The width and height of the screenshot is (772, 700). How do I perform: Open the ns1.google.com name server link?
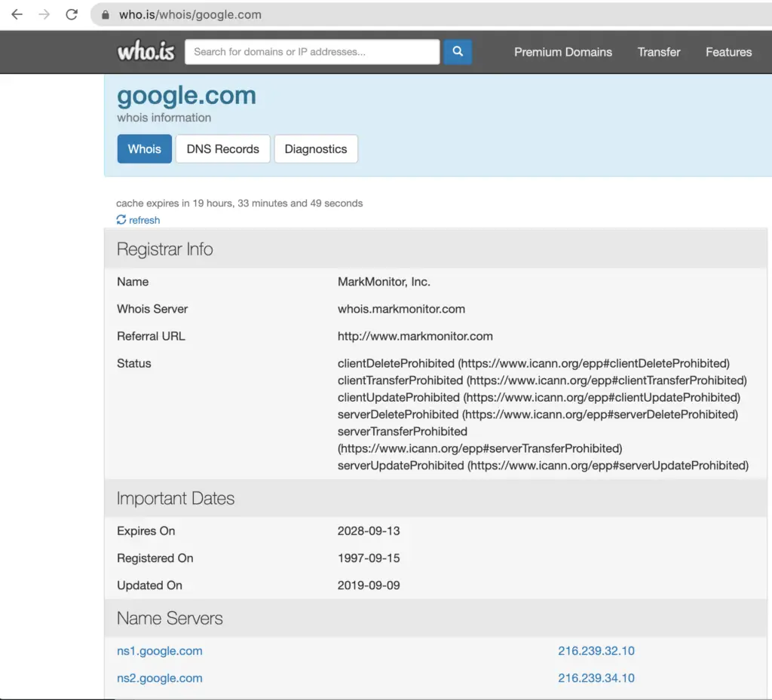coord(160,651)
